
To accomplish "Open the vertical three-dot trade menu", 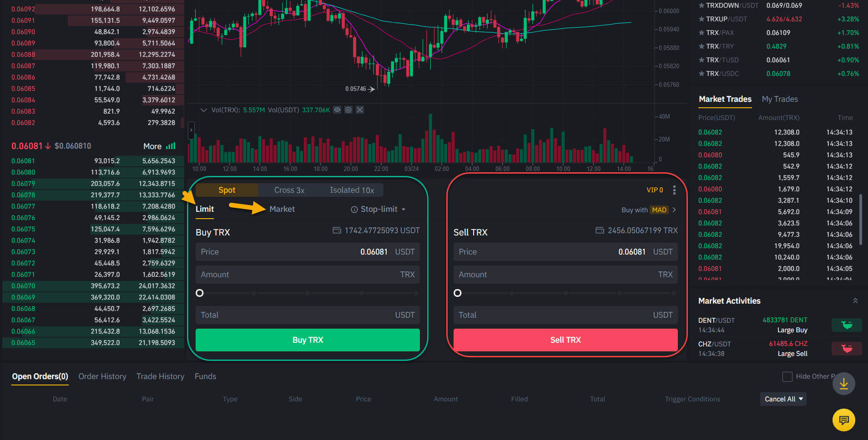I will 674,190.
